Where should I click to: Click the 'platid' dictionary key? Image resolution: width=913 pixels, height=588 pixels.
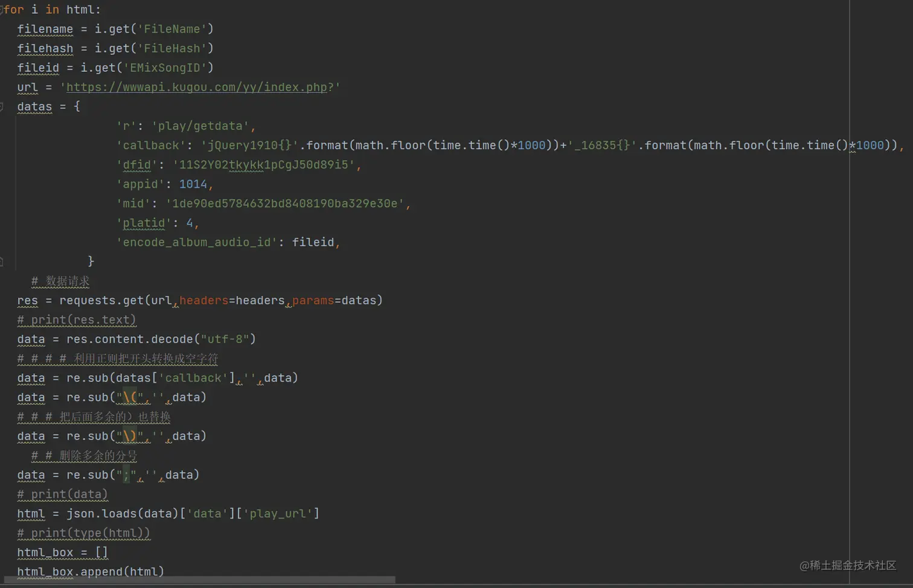point(144,223)
